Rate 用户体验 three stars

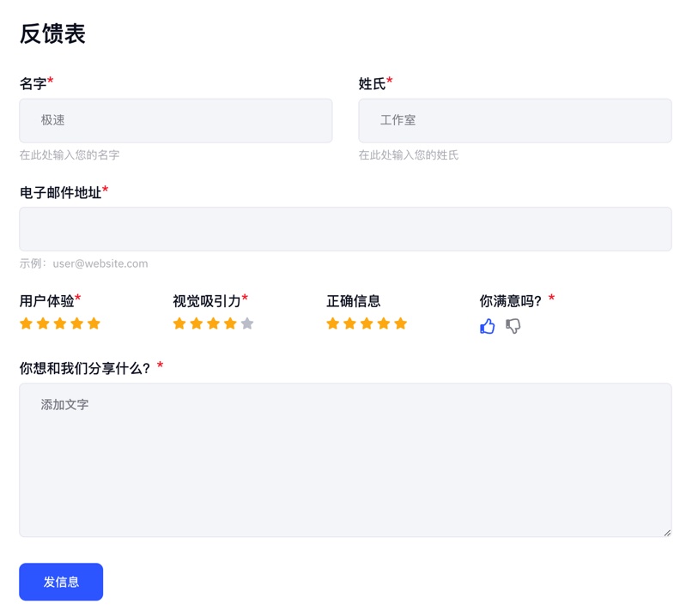pos(60,323)
